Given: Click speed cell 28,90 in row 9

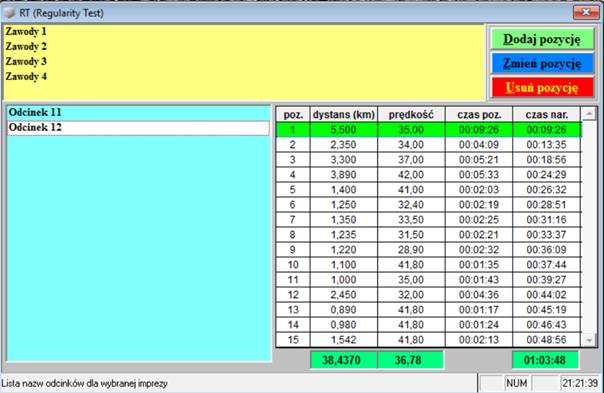Looking at the screenshot, I should pyautogui.click(x=411, y=250).
